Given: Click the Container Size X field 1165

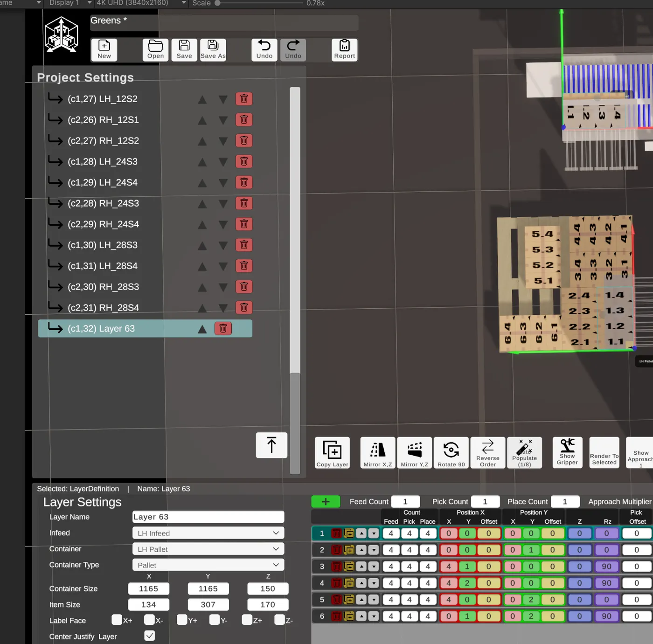Looking at the screenshot, I should 149,589.
